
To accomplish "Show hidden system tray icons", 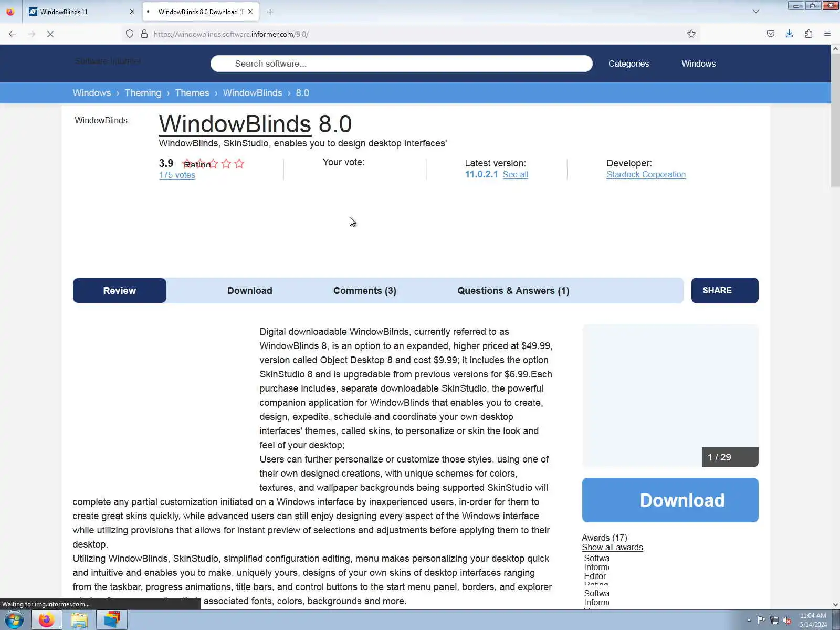I will [x=749, y=621].
